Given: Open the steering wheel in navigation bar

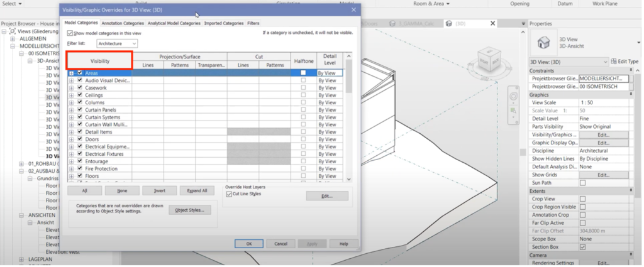Looking at the screenshot, I should pyautogui.click(x=513, y=97).
